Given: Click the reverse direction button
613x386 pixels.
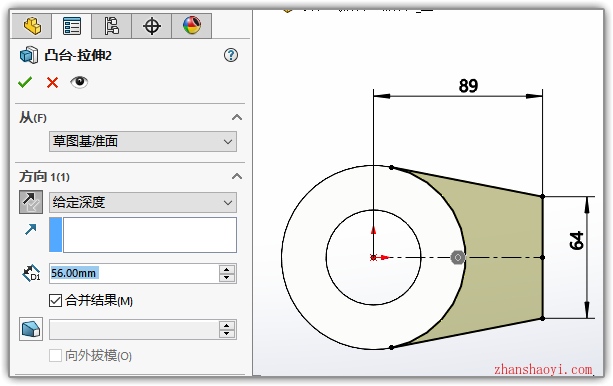Looking at the screenshot, I should (x=31, y=202).
